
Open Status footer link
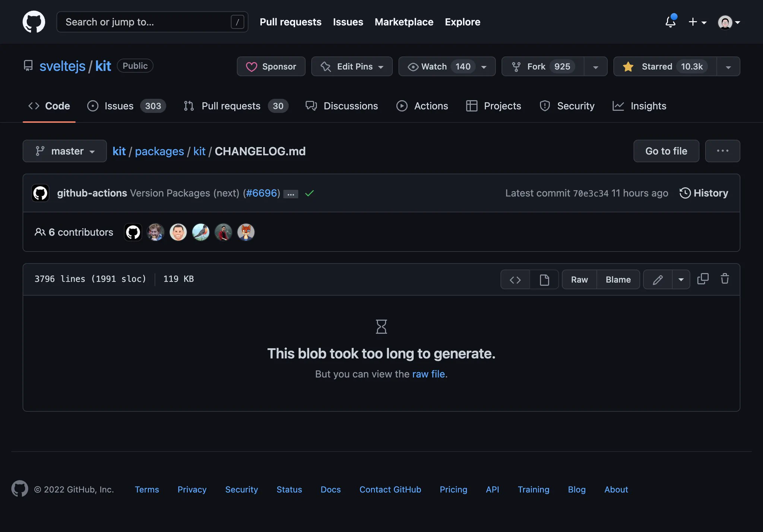[289, 489]
